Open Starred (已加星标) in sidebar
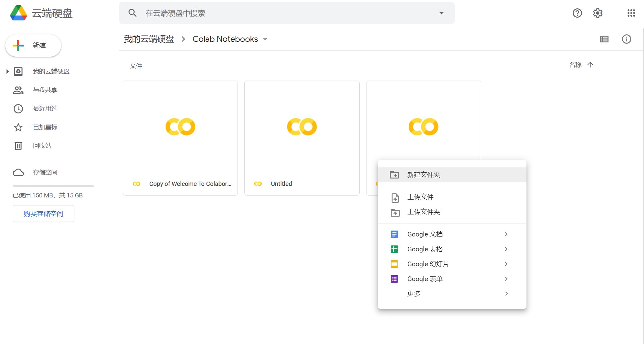 (45, 127)
